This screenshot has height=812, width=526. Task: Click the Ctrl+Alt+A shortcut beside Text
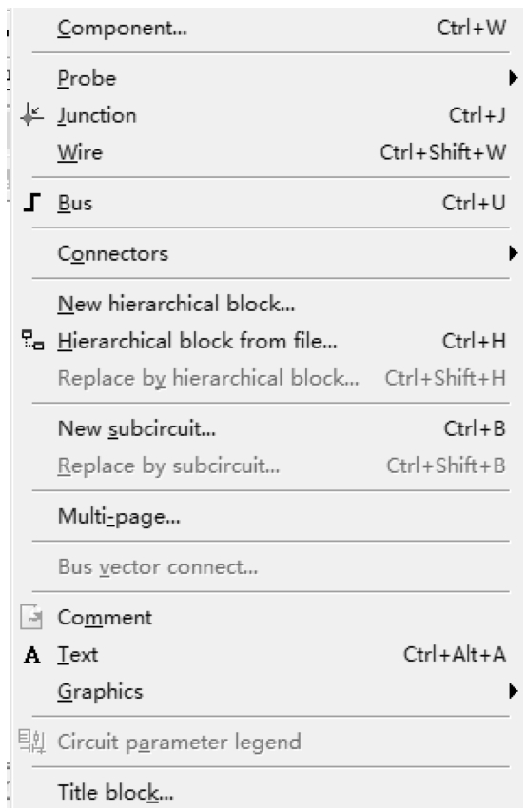[x=455, y=655]
